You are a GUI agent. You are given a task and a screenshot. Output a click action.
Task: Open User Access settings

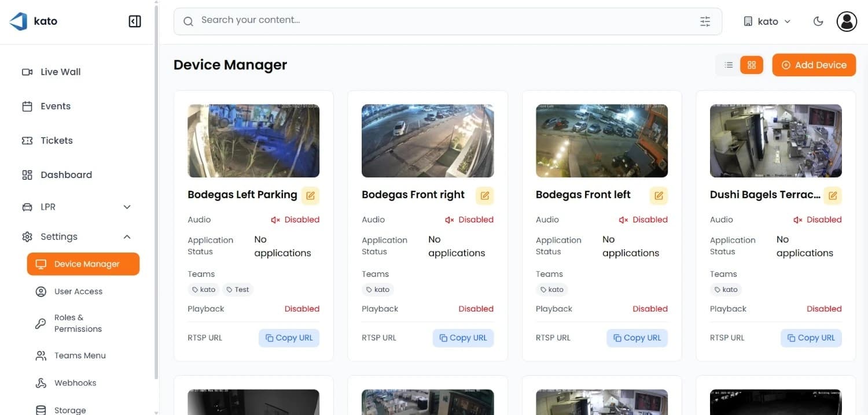[78, 291]
